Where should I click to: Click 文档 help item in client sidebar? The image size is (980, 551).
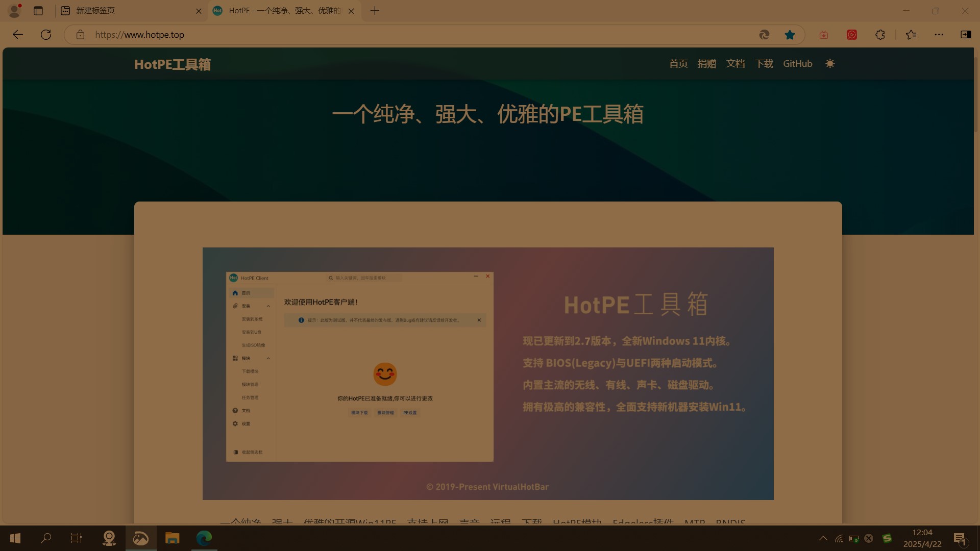(241, 411)
